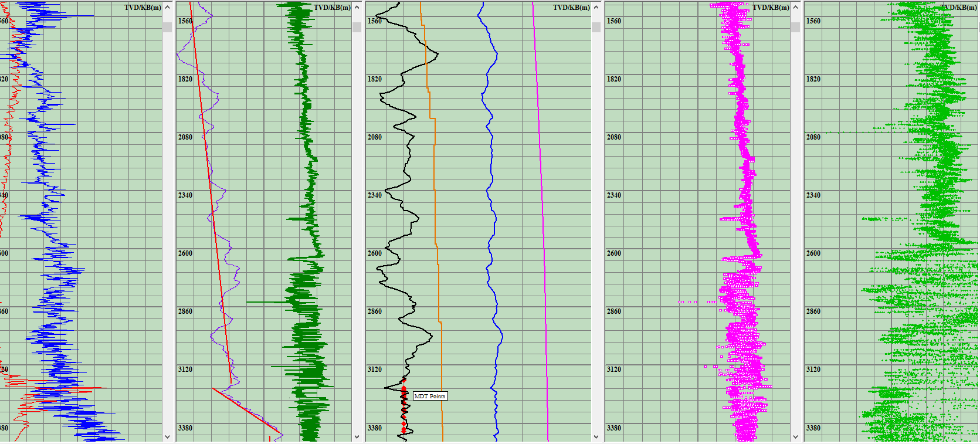Image resolution: width=980 pixels, height=444 pixels.
Task: Click scroll-up arrow of the dark green curve track
Action: click(x=357, y=7)
